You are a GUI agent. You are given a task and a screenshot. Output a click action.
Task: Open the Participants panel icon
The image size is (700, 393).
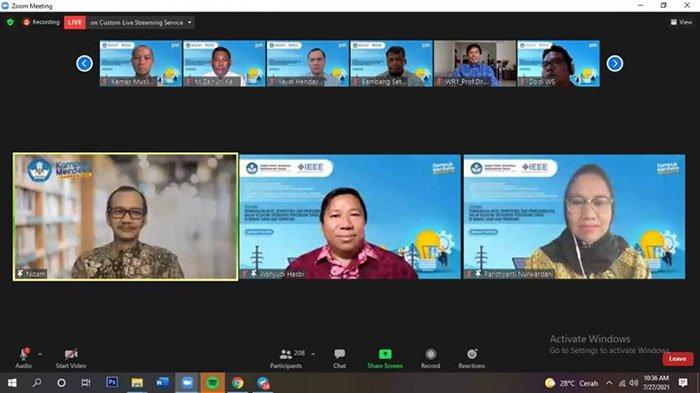click(x=286, y=355)
